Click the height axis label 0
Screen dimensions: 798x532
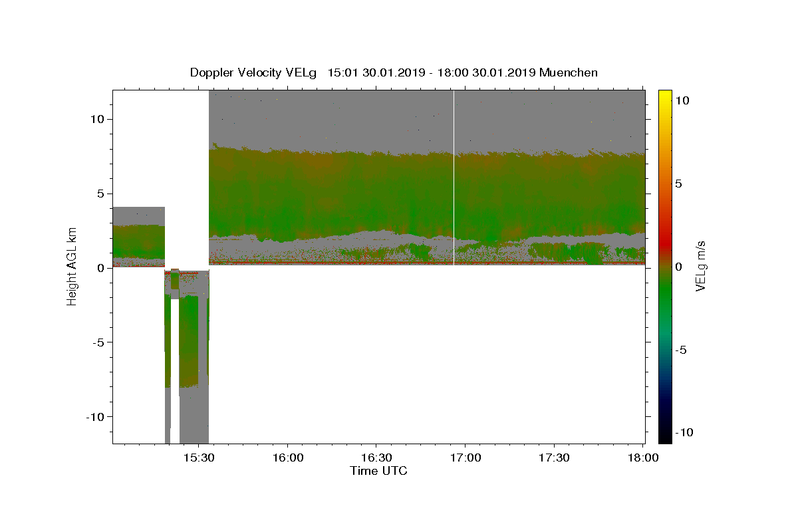click(102, 268)
